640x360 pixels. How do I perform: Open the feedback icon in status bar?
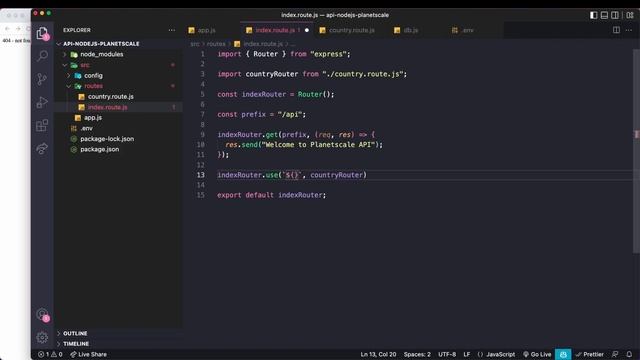tap(615, 354)
